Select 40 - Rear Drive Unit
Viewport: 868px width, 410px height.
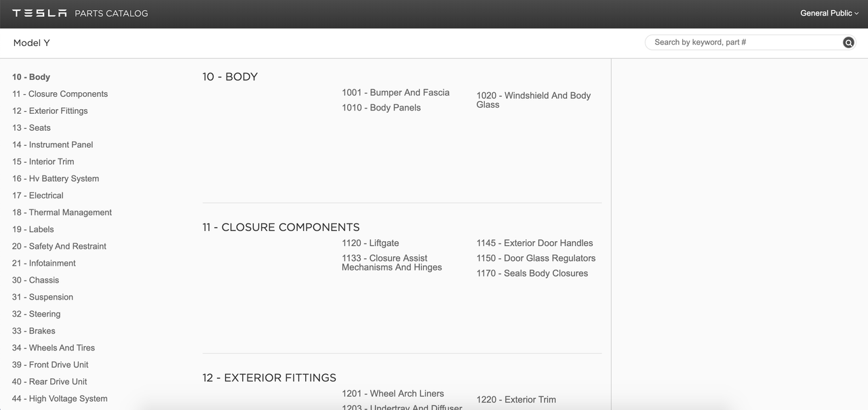pyautogui.click(x=50, y=382)
